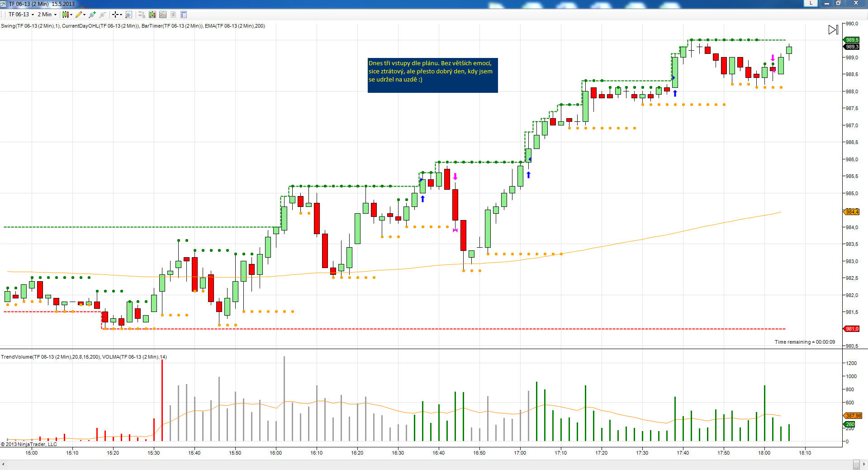Click the red 981,0 day low marker
The width and height of the screenshot is (868, 470).
coord(852,329)
